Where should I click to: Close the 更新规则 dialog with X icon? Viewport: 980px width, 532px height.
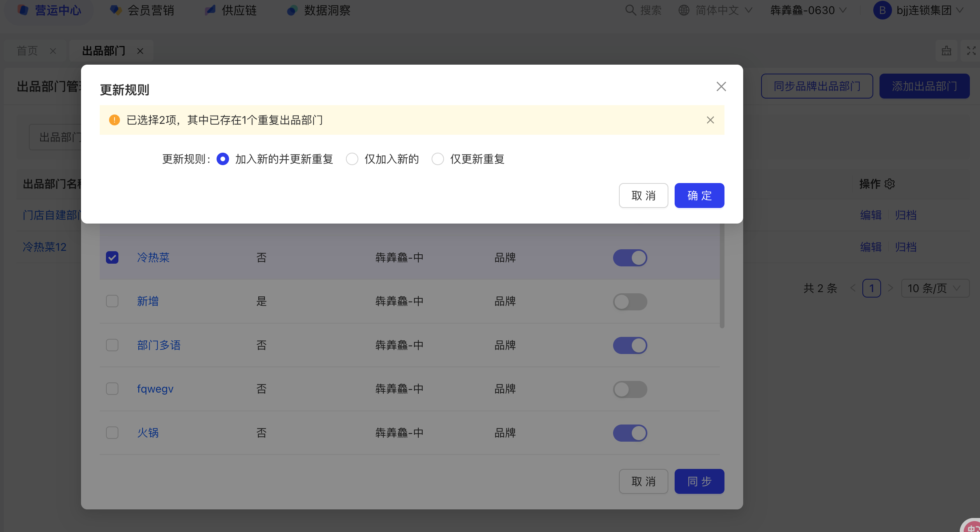(x=721, y=86)
